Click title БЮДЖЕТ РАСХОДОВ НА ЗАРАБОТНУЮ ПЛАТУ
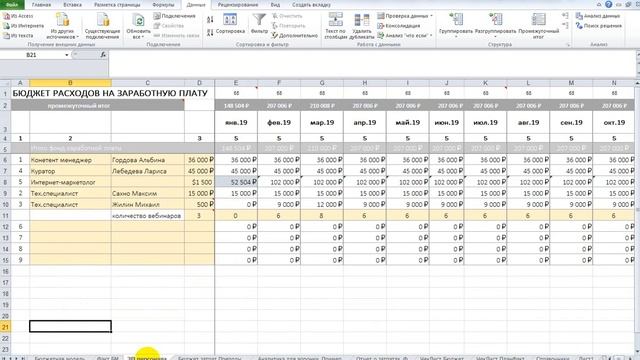 (110, 93)
